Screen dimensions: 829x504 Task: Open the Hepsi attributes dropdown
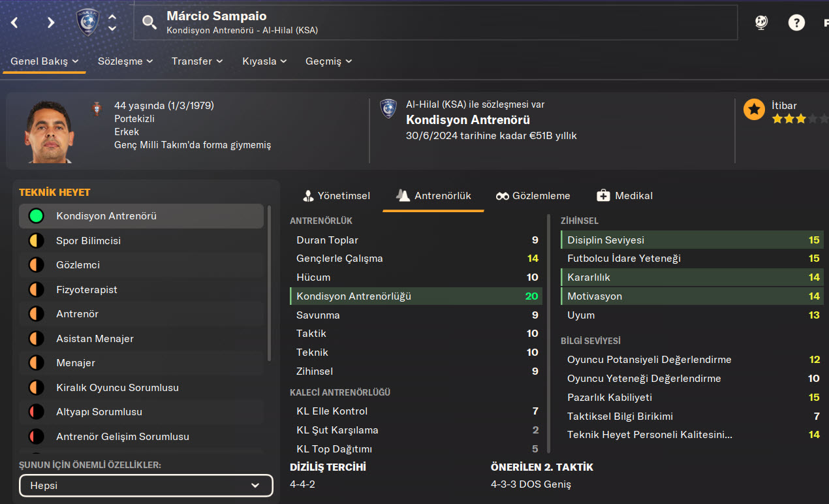[x=146, y=486]
